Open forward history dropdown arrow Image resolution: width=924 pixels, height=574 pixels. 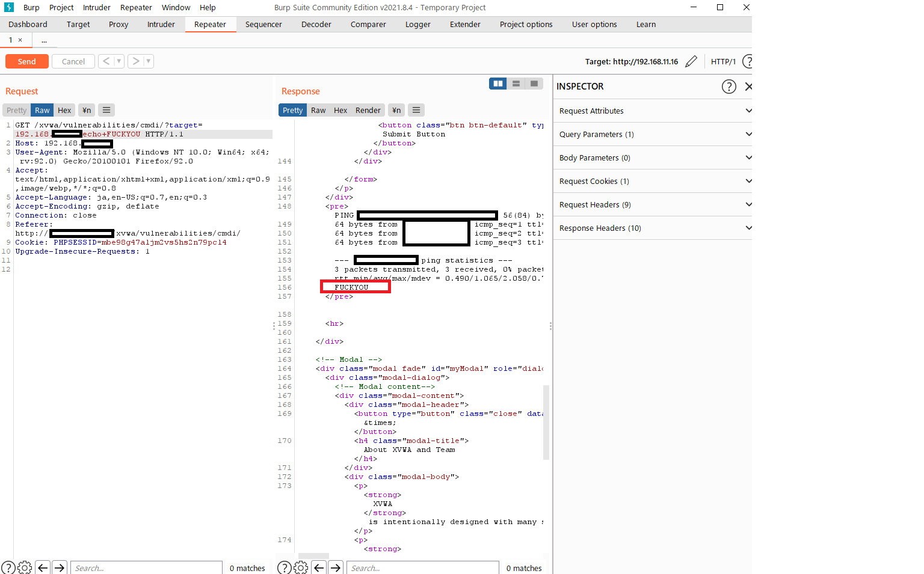click(x=149, y=61)
